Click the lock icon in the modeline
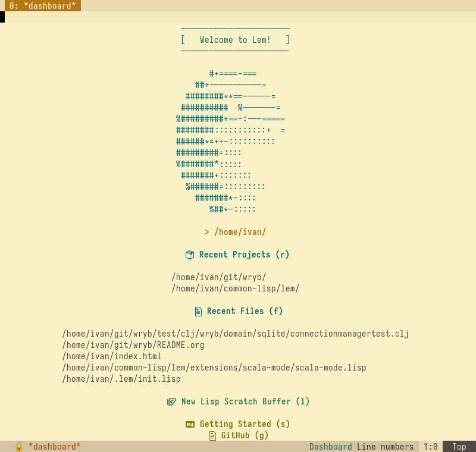 coord(19,447)
